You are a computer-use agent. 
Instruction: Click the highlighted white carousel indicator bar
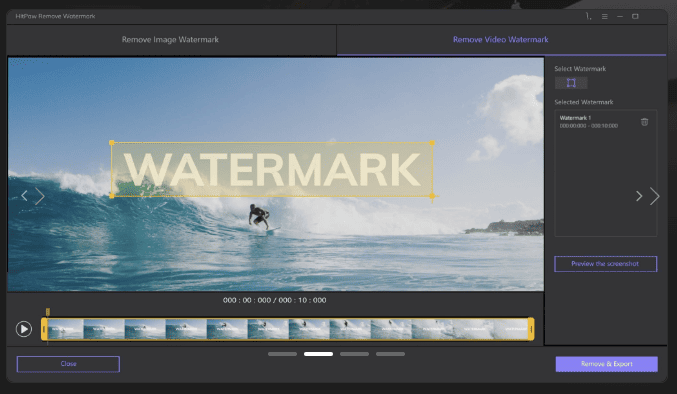318,354
